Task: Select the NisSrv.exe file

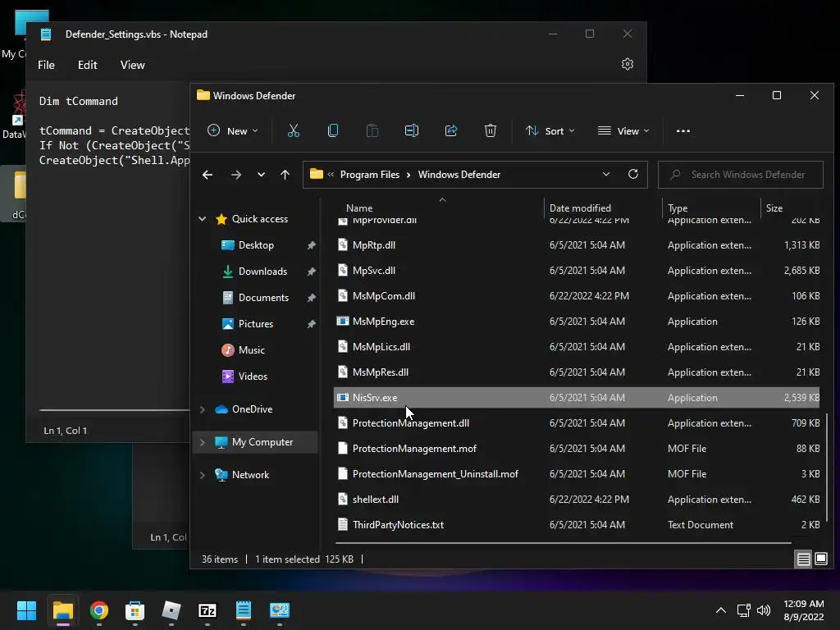Action: [x=577, y=398]
